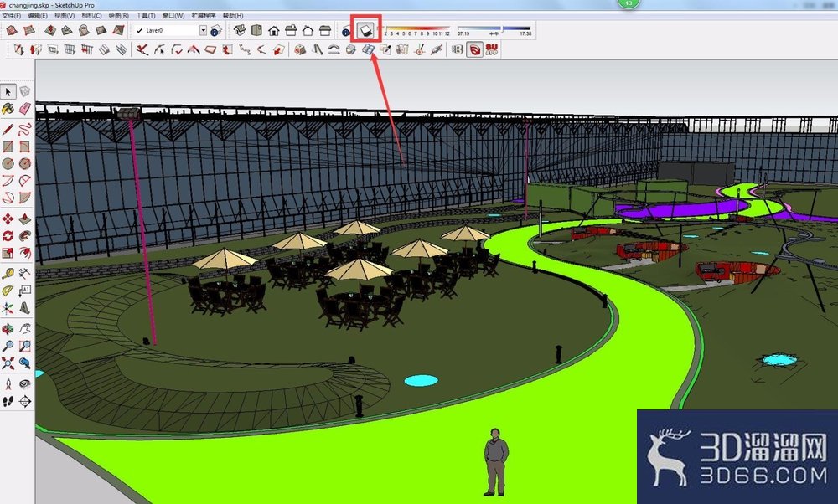Viewport: 838px width, 504px height.
Task: Open the 扩展程序 menu
Action: tap(204, 15)
